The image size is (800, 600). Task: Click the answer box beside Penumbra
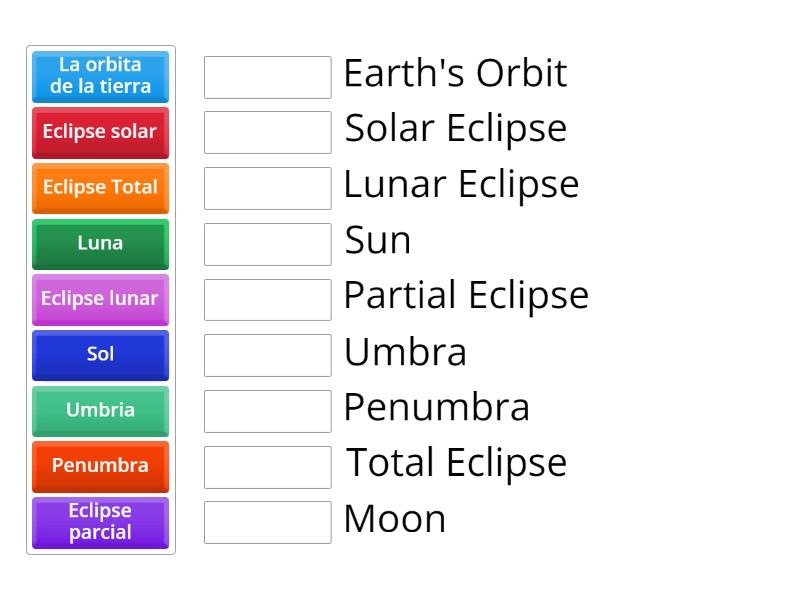click(267, 408)
